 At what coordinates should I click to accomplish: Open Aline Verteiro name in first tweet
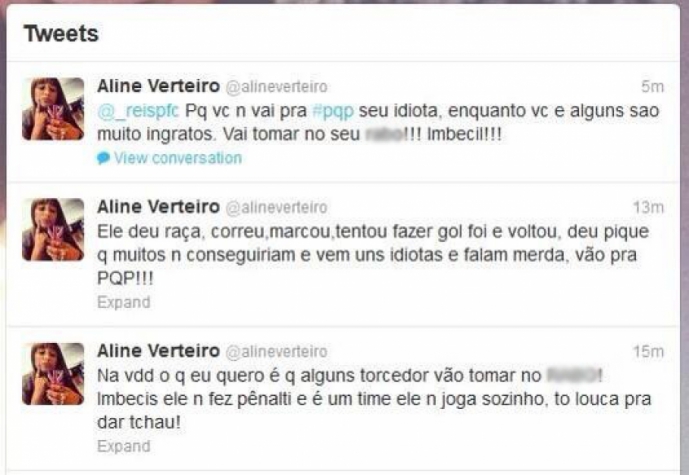click(x=158, y=86)
